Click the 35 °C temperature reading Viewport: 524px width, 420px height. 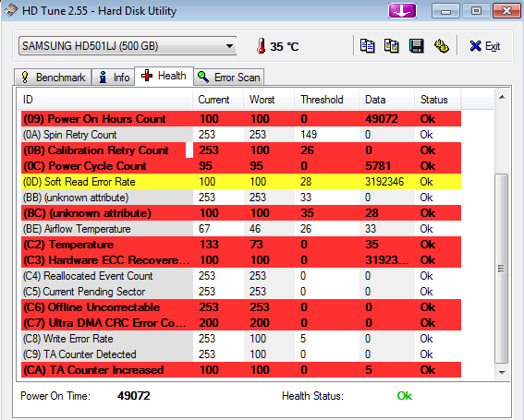coord(284,46)
